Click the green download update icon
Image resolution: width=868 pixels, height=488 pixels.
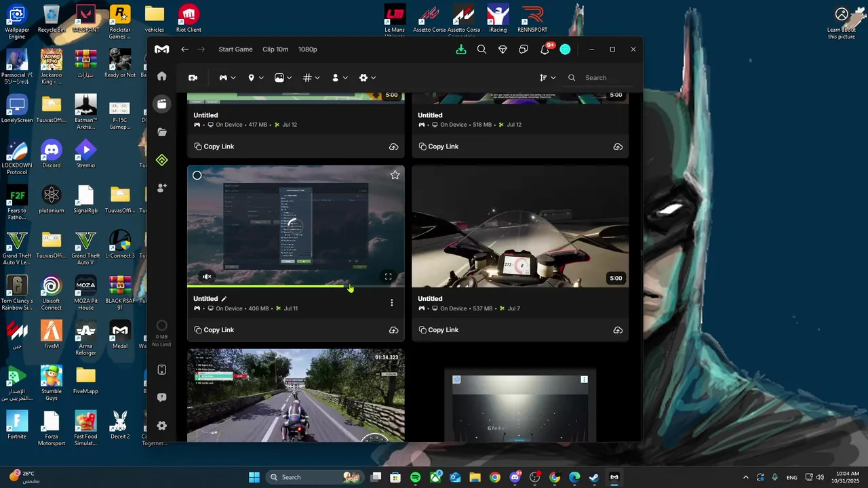[x=461, y=49]
